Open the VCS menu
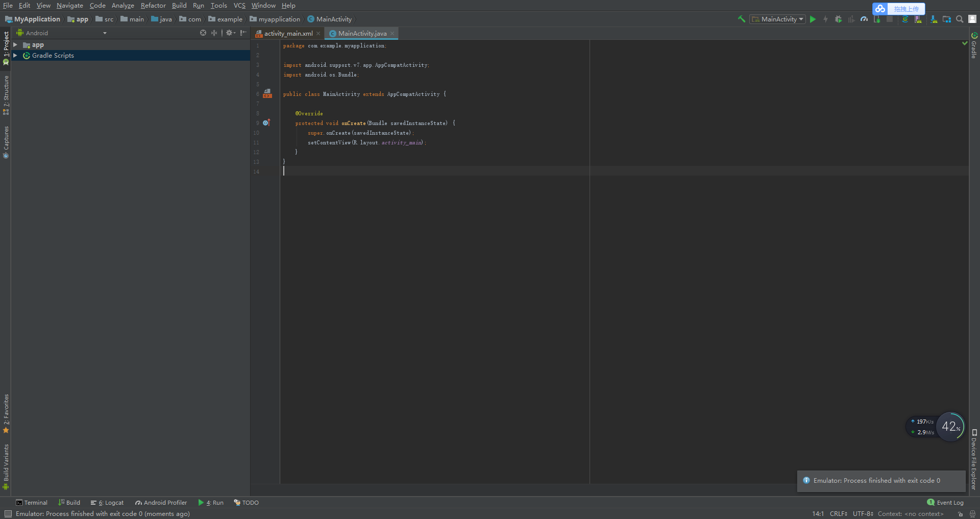This screenshot has height=519, width=980. pos(239,5)
